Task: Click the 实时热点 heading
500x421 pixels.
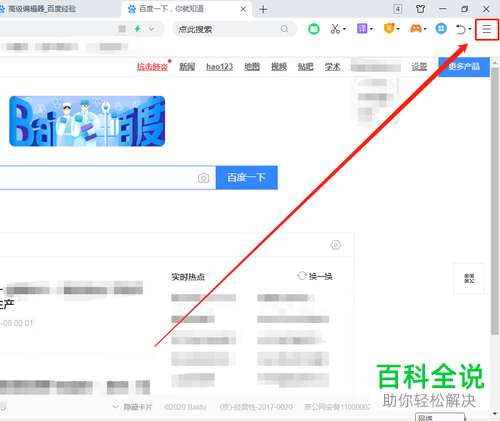Action: point(188,277)
